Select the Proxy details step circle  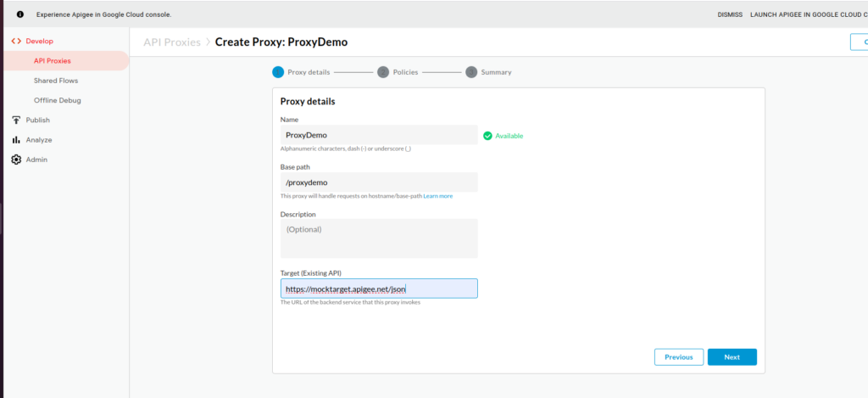(x=278, y=72)
